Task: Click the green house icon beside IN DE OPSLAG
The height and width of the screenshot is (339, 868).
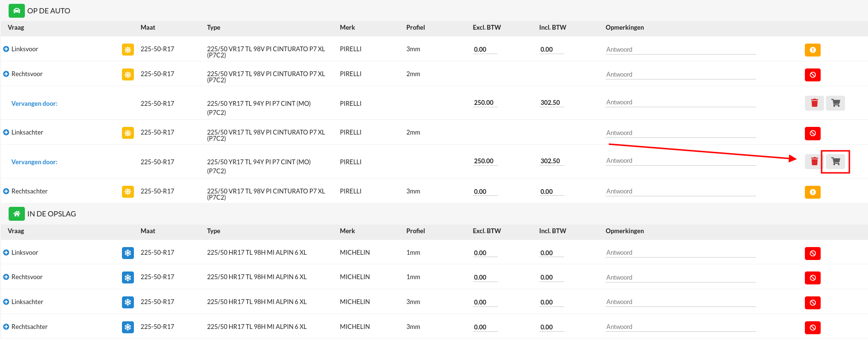Action: click(x=17, y=214)
